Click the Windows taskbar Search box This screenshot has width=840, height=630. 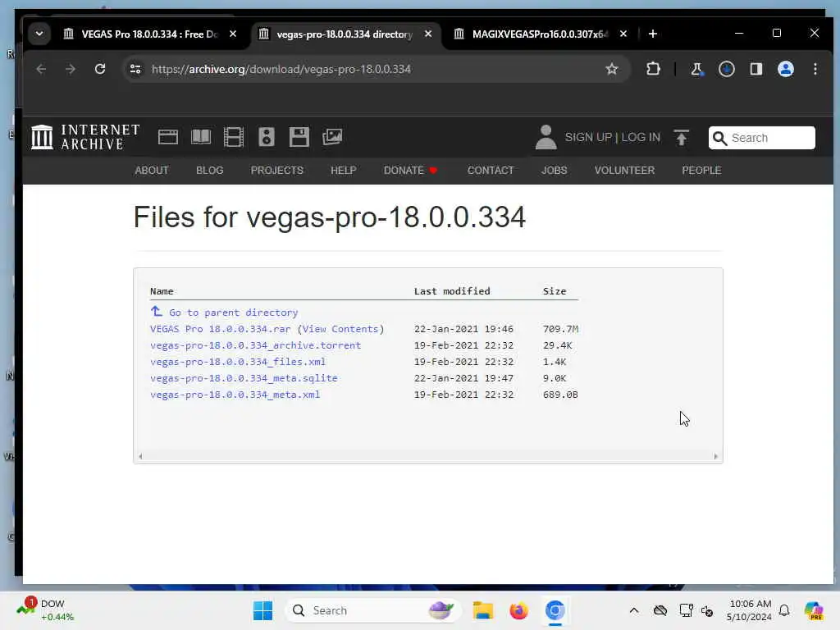tap(373, 610)
